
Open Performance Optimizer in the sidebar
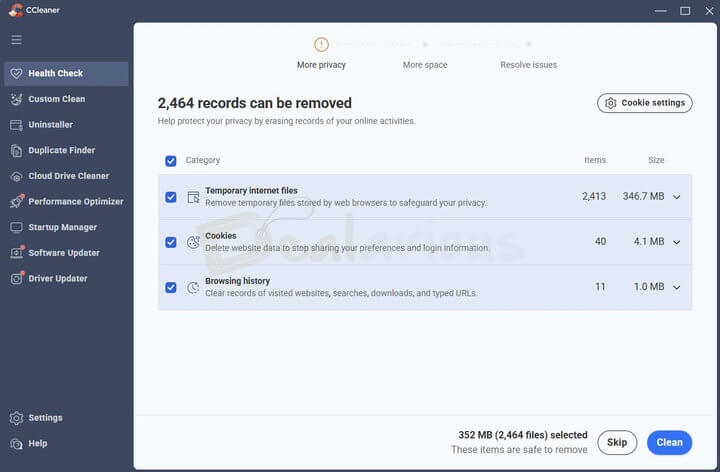click(x=66, y=202)
